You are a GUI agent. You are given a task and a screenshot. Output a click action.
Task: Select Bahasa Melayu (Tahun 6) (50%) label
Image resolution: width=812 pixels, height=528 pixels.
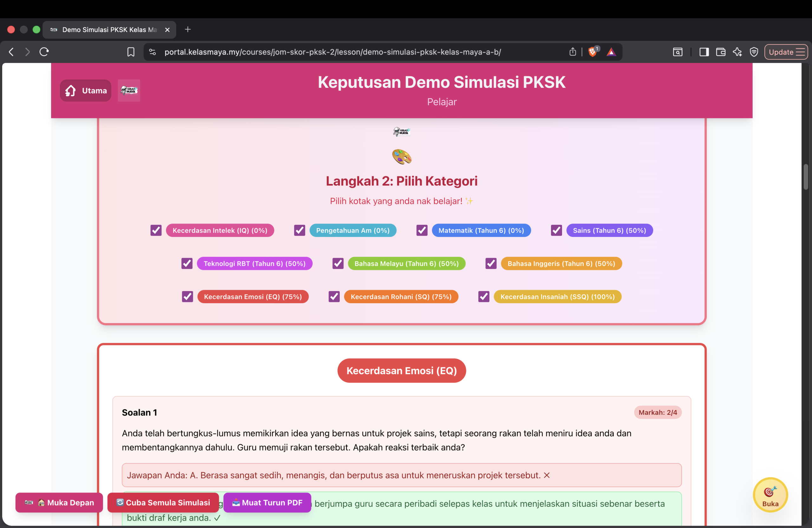406,263
